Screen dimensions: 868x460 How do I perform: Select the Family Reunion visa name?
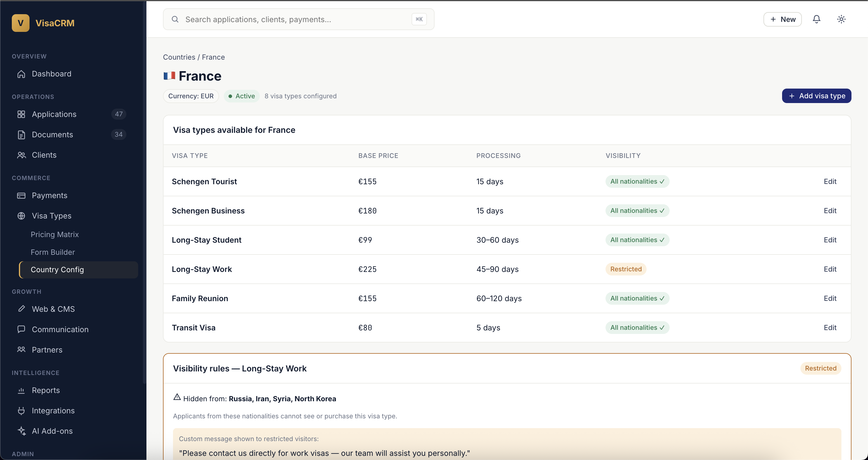click(200, 298)
